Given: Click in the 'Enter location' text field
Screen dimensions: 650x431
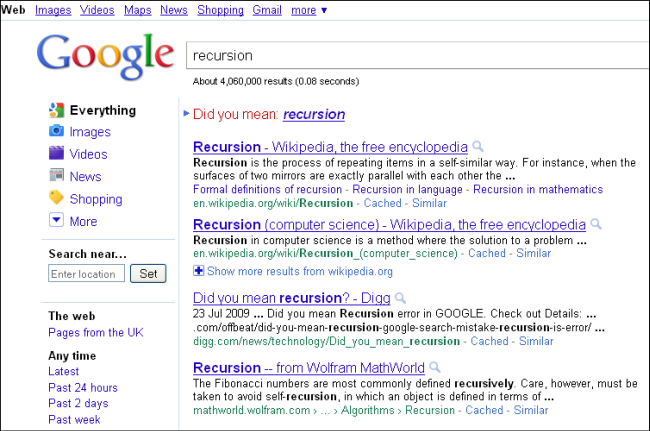Looking at the screenshot, I should pyautogui.click(x=87, y=274).
